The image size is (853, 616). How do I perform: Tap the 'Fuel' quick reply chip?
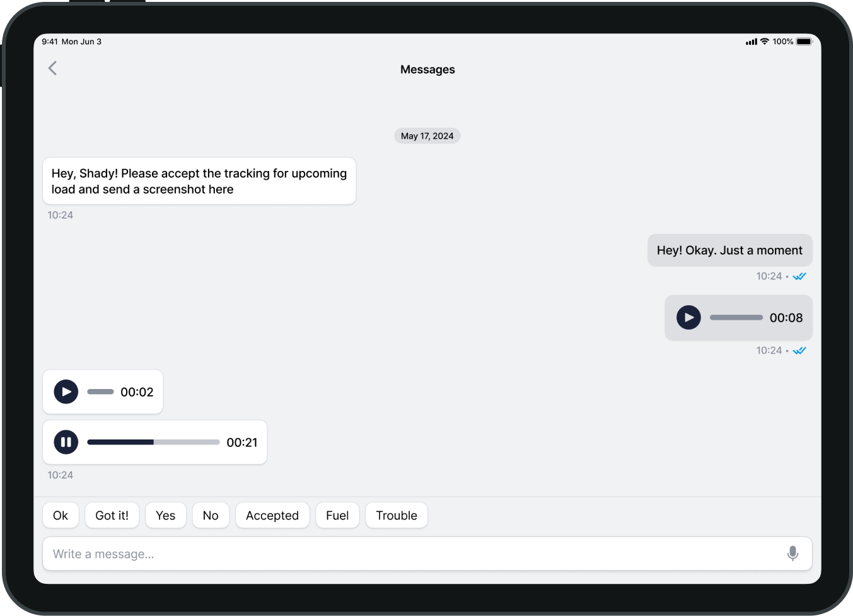pos(337,515)
